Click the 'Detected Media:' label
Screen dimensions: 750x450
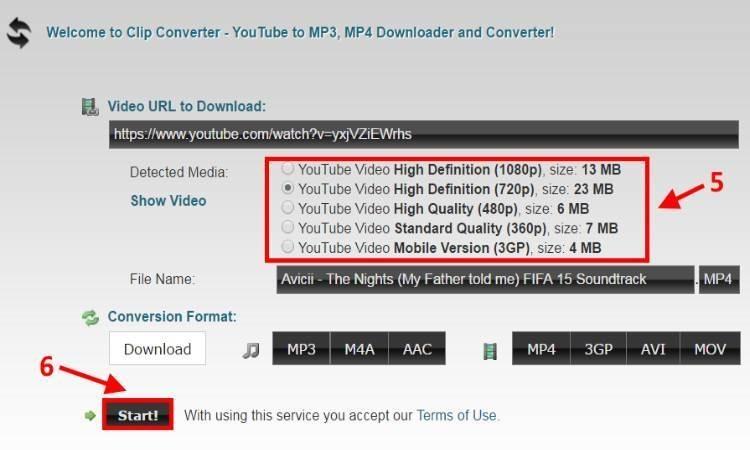[179, 172]
